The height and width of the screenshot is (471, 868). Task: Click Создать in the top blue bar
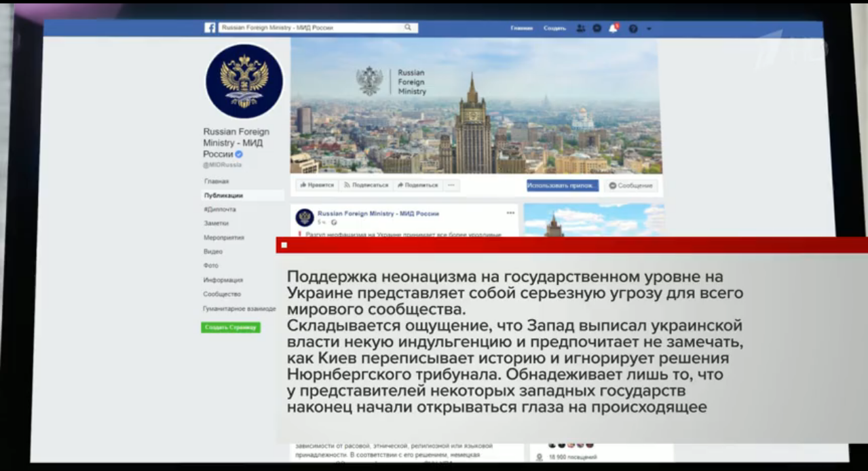tap(554, 29)
